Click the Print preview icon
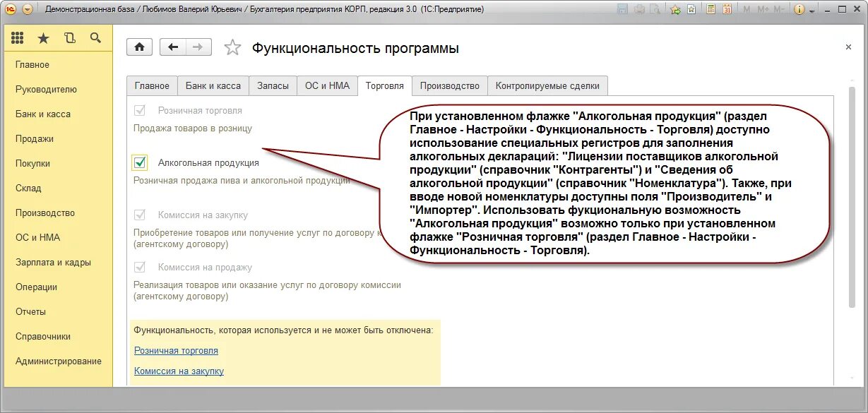Viewport: 868px width, 413px height. pyautogui.click(x=655, y=9)
